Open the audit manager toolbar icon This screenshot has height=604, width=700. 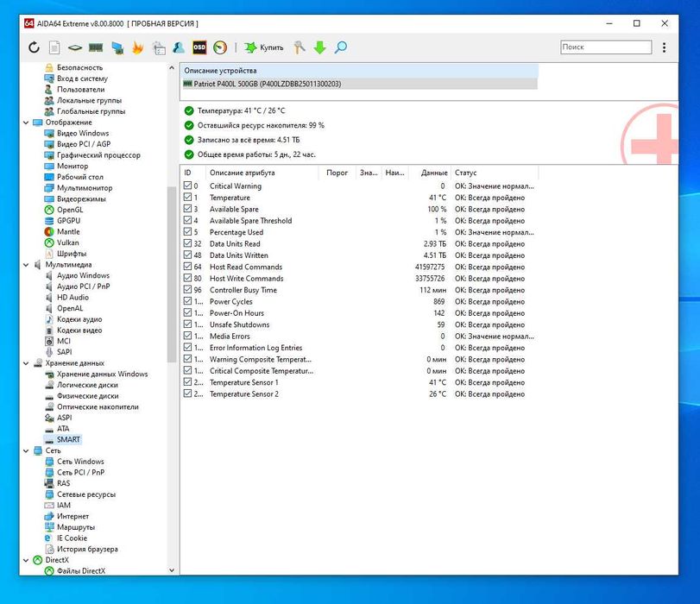click(x=159, y=47)
